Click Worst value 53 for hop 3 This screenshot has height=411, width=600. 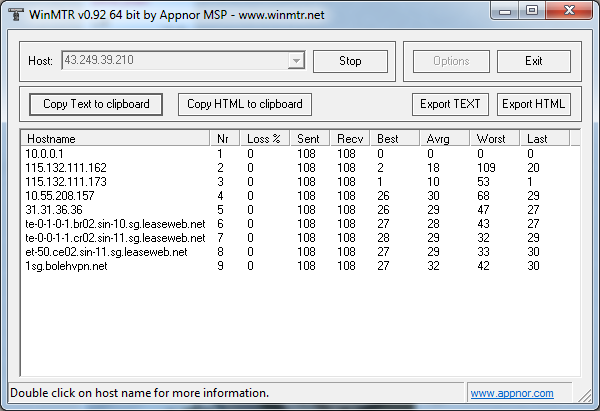(483, 182)
